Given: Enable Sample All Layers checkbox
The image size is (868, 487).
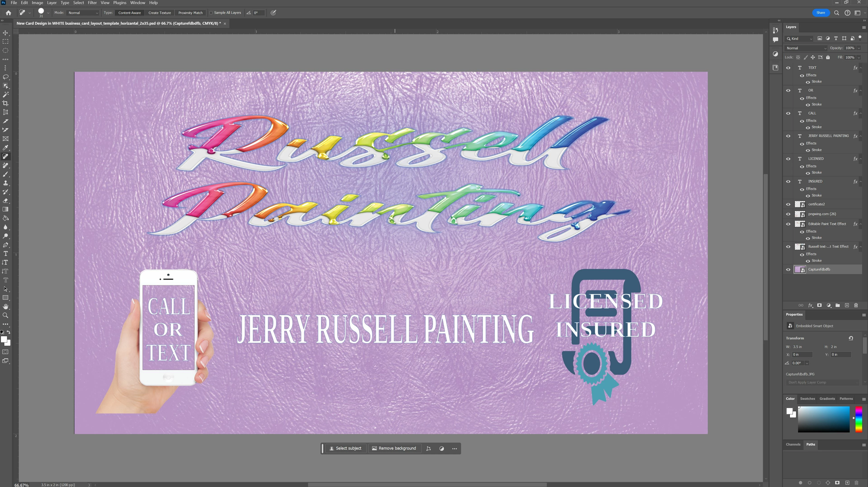Looking at the screenshot, I should click(211, 13).
